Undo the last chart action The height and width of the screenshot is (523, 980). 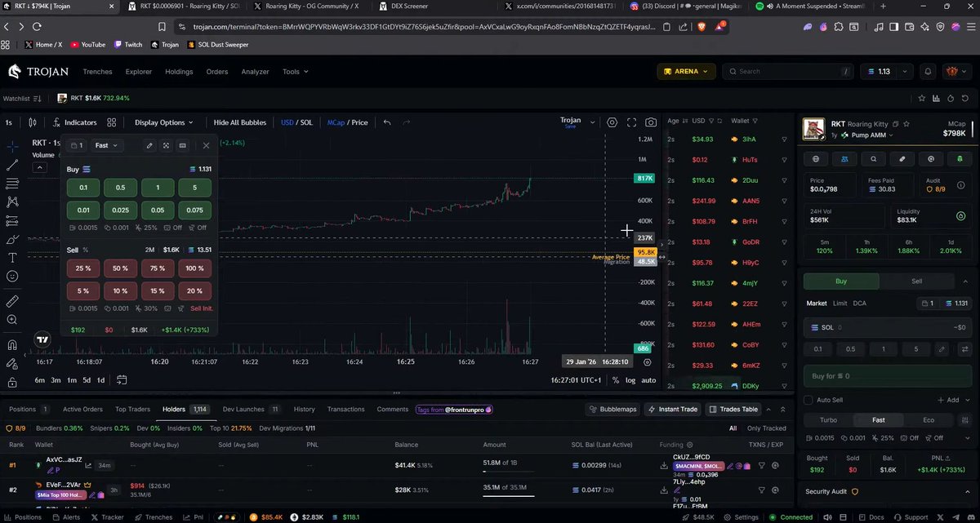click(x=387, y=122)
